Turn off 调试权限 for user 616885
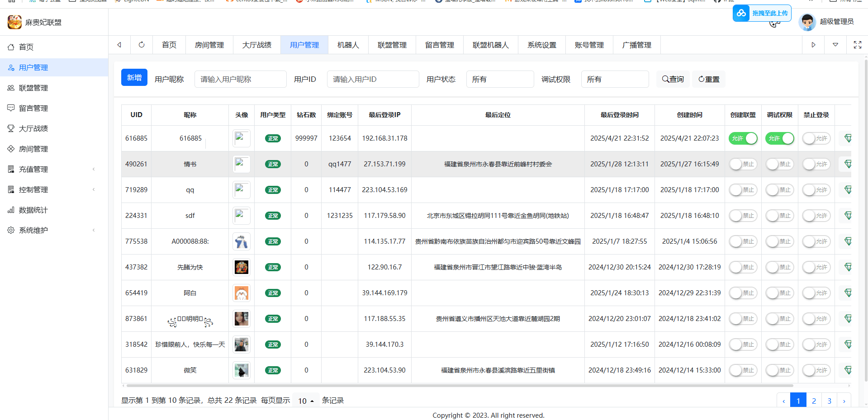 coord(779,138)
